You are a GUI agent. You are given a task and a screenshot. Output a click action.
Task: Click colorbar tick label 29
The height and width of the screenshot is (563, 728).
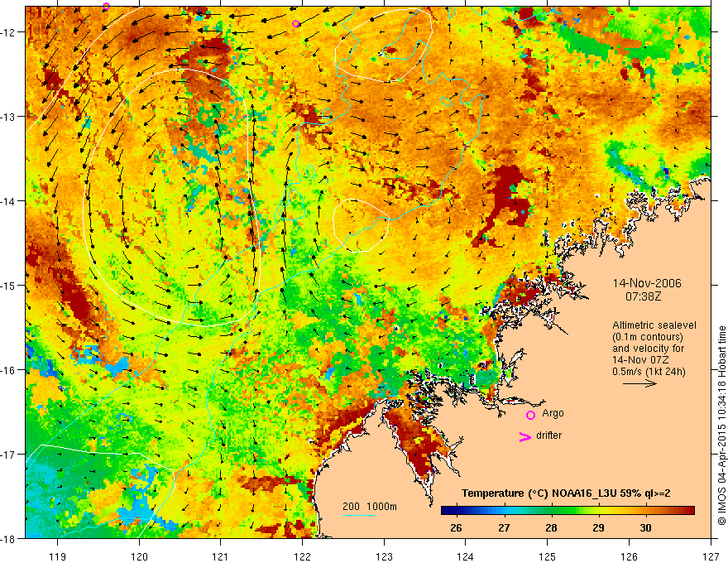click(x=598, y=527)
